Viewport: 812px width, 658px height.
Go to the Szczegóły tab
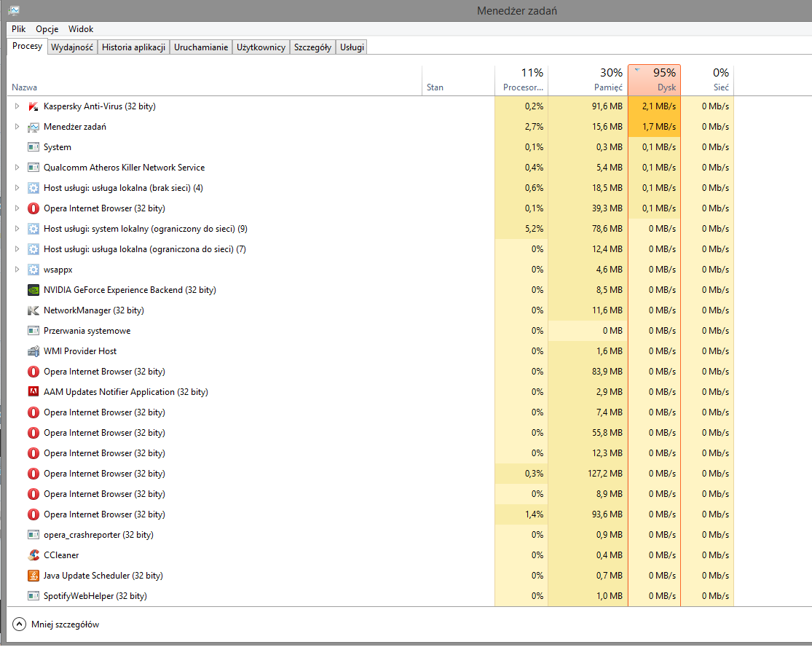313,47
